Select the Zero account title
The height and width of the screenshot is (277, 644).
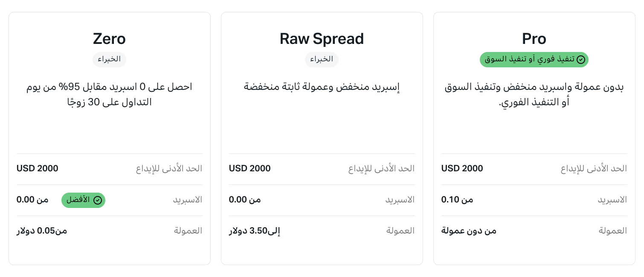(109, 39)
